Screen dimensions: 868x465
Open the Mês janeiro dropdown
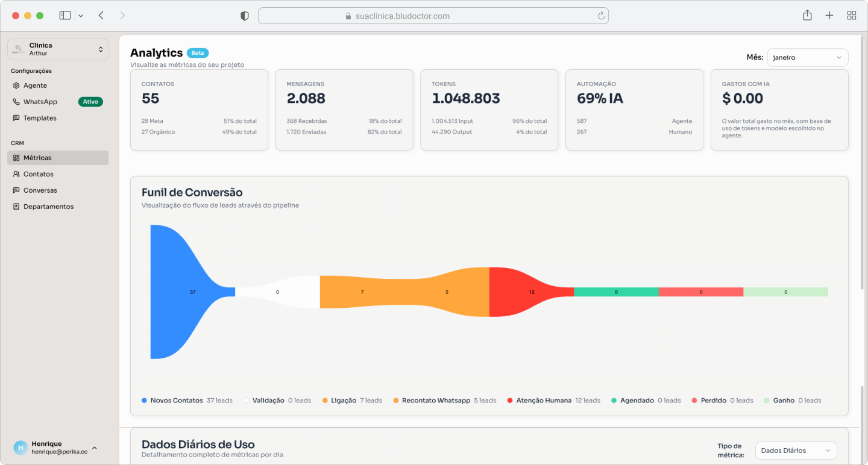click(x=807, y=58)
